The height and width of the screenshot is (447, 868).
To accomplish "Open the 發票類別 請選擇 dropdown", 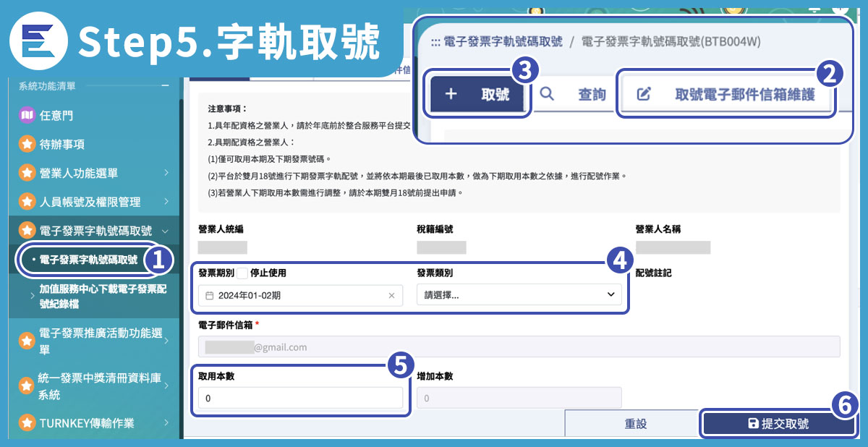I will click(519, 294).
